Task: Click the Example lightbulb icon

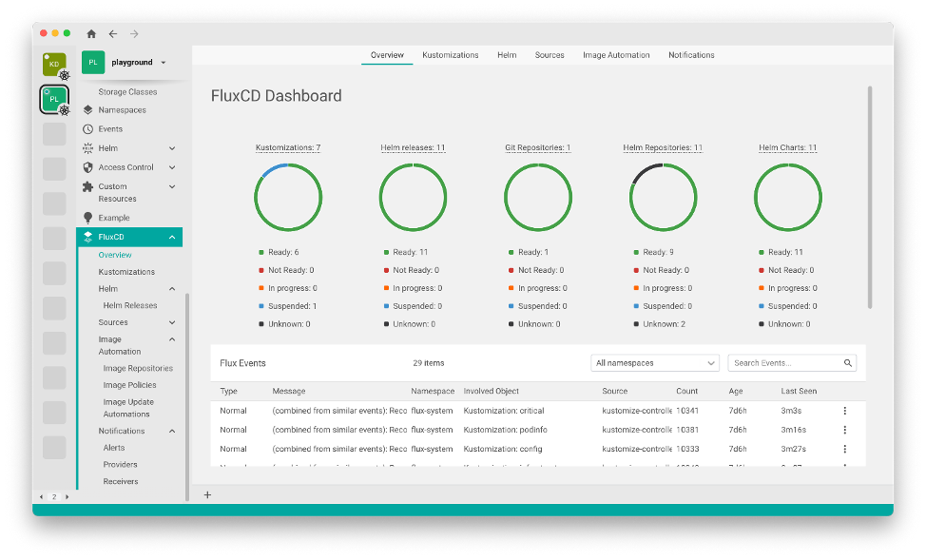Action: coord(88,218)
